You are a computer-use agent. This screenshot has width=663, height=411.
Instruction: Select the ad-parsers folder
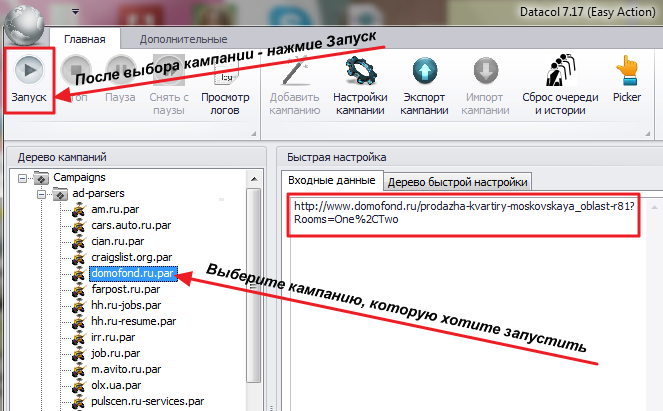pos(98,193)
